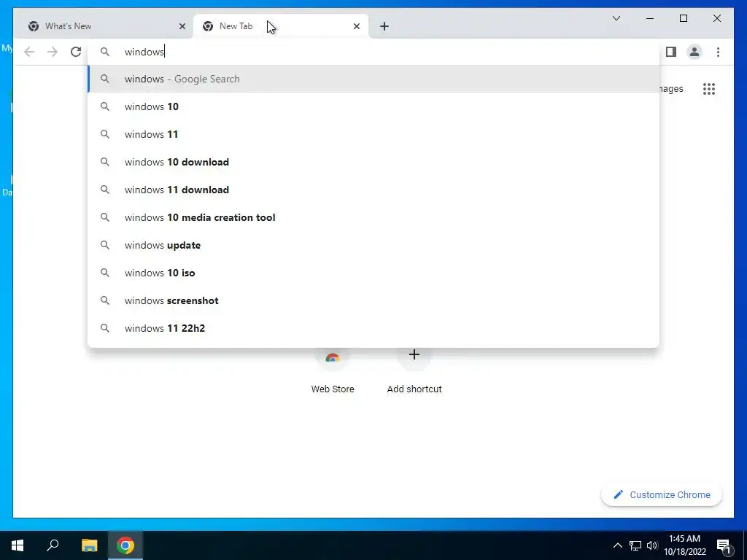
Task: Choose 'windows - Google Search' suggestion
Action: pos(373,79)
